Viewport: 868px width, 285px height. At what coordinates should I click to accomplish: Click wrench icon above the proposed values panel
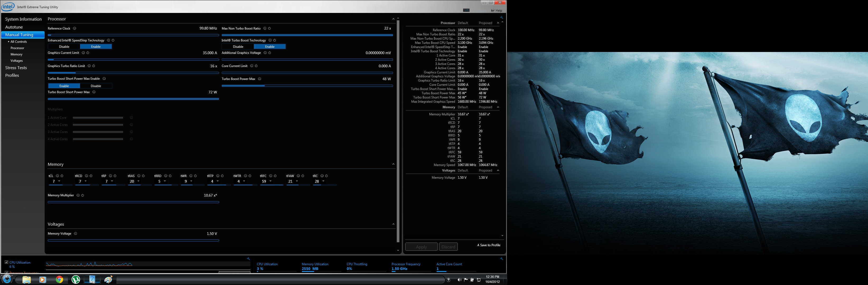click(501, 17)
